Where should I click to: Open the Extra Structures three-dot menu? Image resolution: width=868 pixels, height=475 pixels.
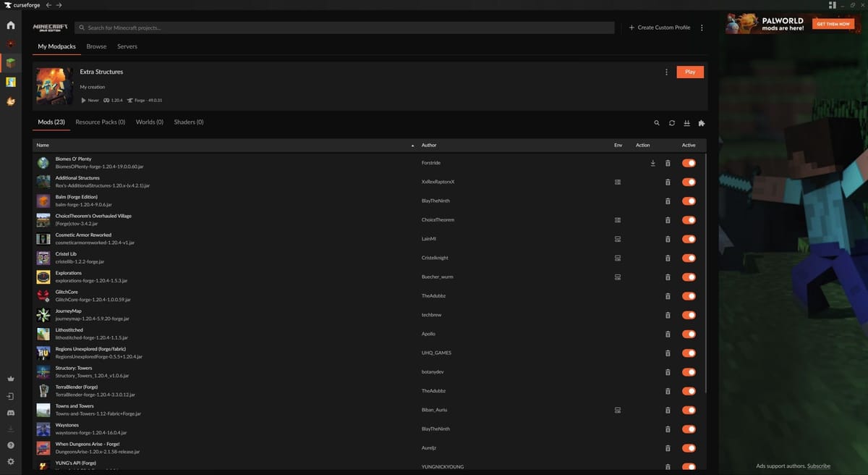[x=666, y=72]
